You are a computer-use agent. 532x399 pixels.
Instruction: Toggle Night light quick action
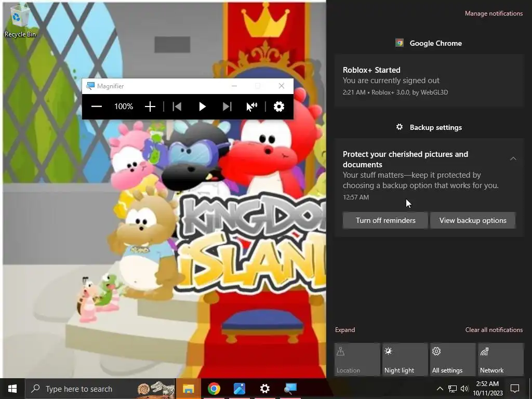pyautogui.click(x=405, y=360)
